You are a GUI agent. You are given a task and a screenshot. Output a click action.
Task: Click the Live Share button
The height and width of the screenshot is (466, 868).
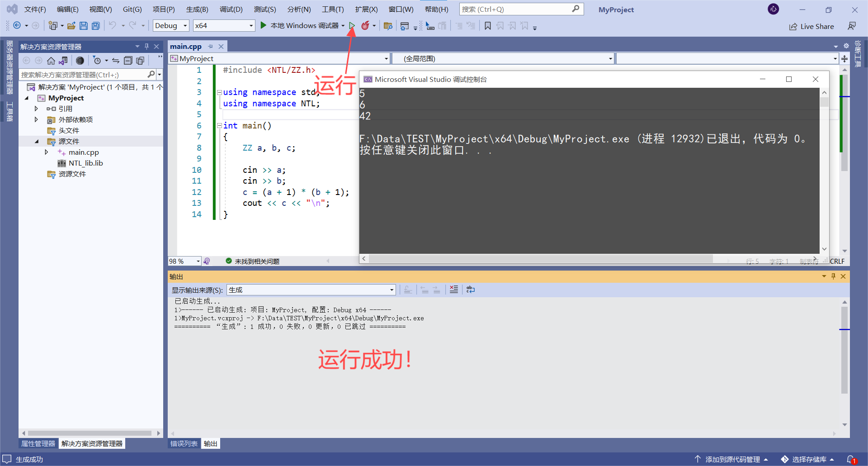click(x=811, y=26)
